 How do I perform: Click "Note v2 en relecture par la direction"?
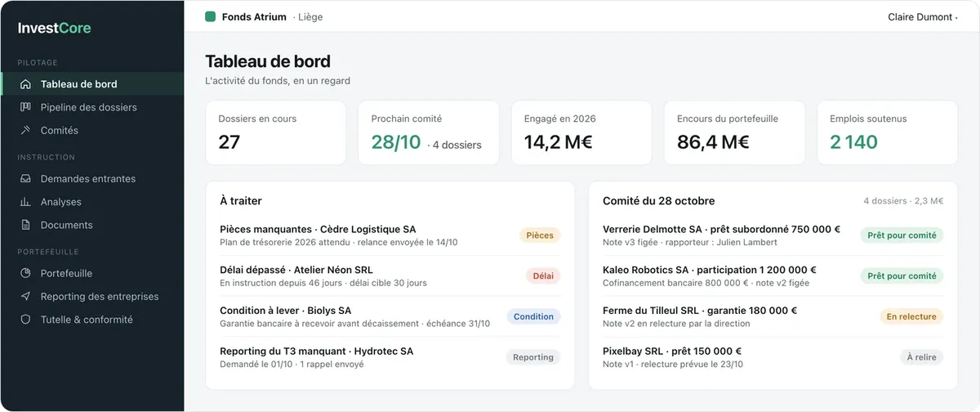[x=676, y=324]
